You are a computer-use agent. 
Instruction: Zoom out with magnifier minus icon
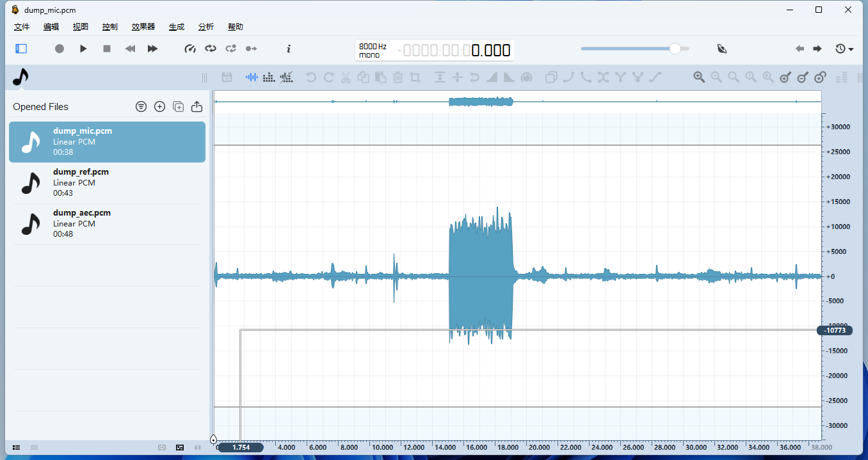pos(716,77)
